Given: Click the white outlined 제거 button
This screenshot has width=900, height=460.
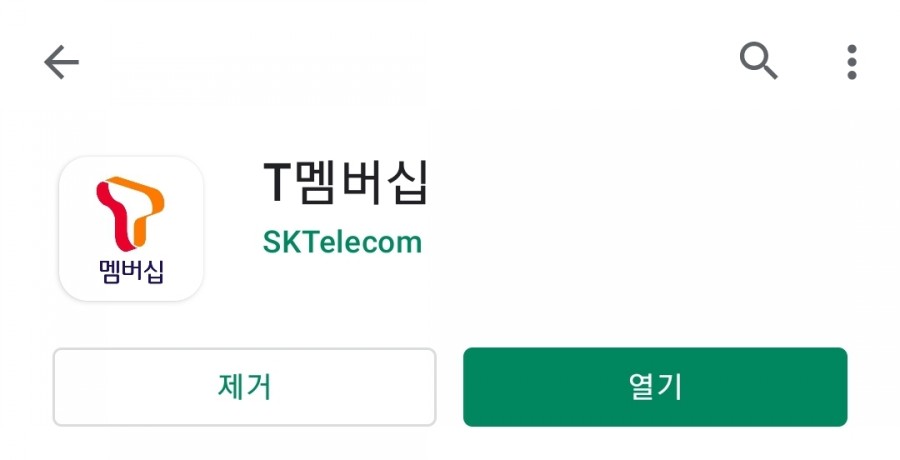Looking at the screenshot, I should point(245,386).
